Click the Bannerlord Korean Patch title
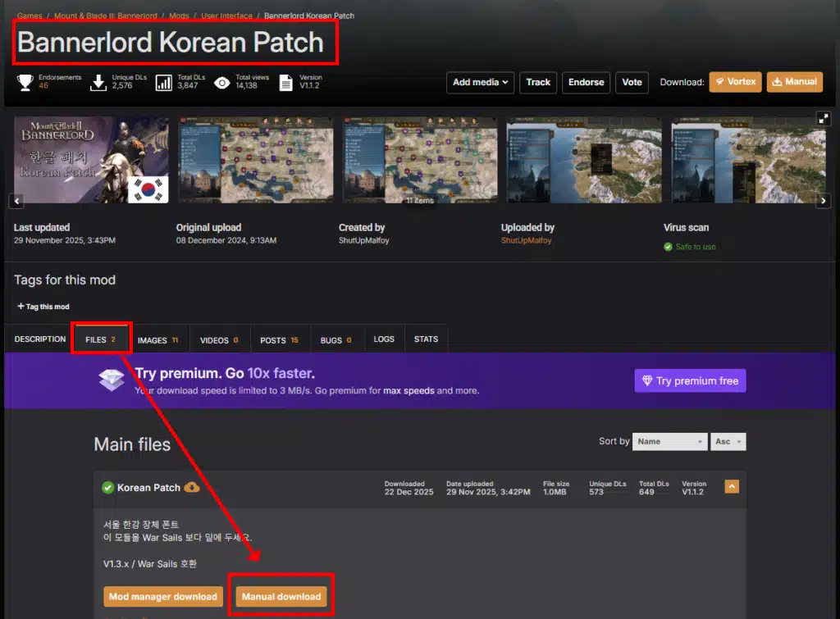Image resolution: width=840 pixels, height=619 pixels. coord(171,43)
